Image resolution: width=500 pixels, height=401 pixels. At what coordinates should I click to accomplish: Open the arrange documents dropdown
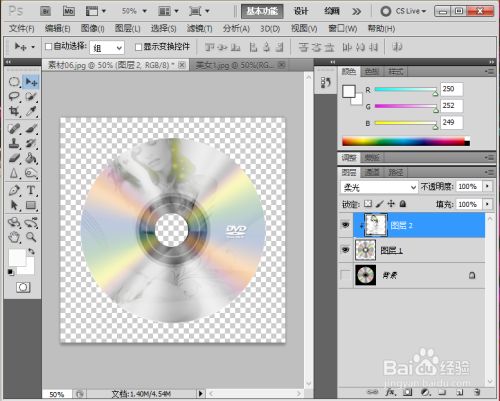168,11
